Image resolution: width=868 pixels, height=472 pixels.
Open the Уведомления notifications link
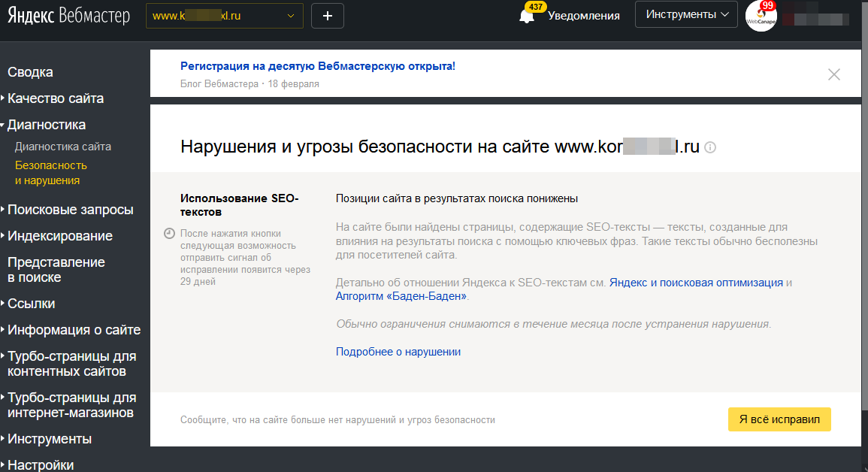click(583, 16)
